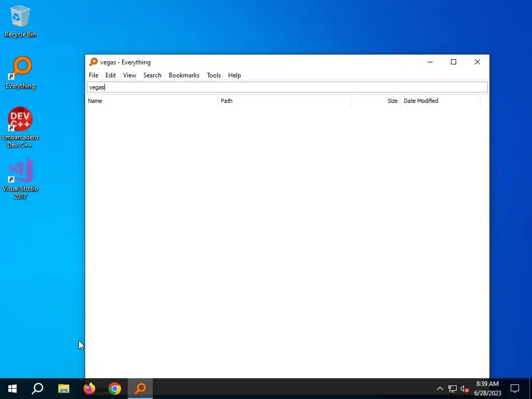
Task: Launch Google Chrome from the taskbar
Action: (115, 389)
